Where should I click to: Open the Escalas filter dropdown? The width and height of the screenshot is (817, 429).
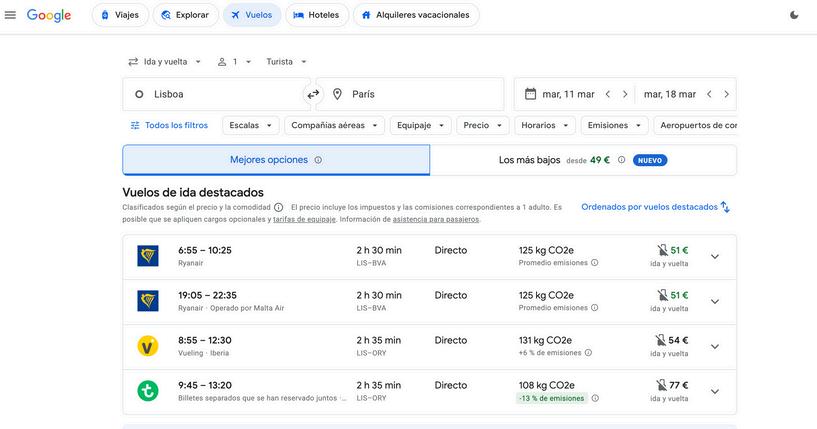tap(251, 125)
